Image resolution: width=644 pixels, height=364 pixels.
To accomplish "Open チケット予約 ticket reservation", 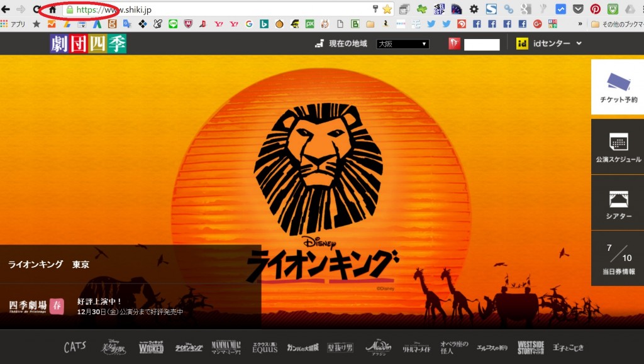I will point(618,87).
